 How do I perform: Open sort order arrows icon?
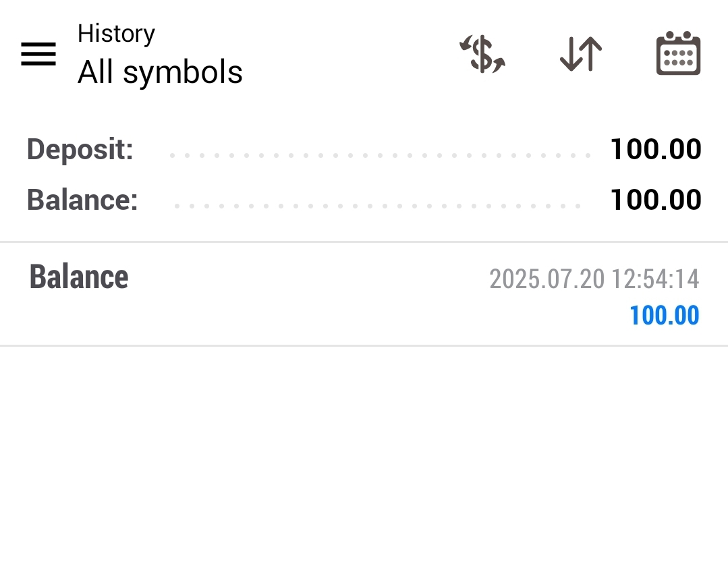point(581,54)
